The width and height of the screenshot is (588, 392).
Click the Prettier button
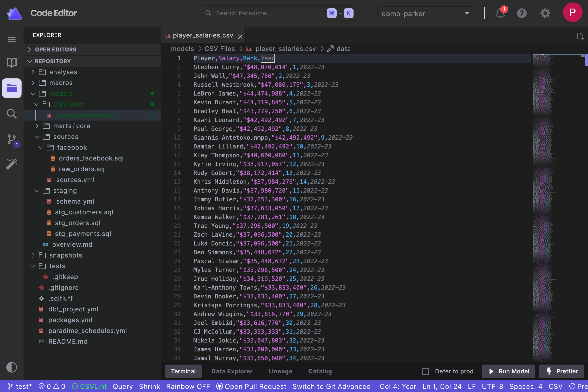coord(562,371)
